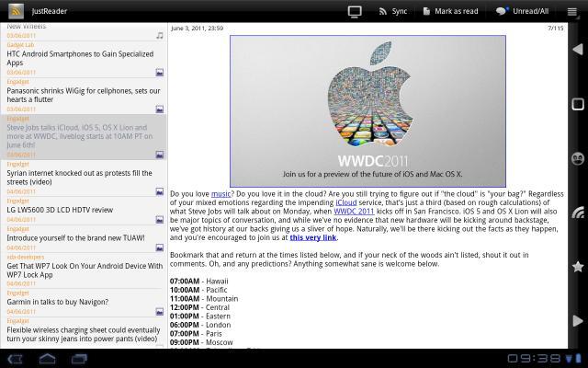Open the music hyperlink
Viewport: 588px width, 368px height.
click(x=220, y=194)
